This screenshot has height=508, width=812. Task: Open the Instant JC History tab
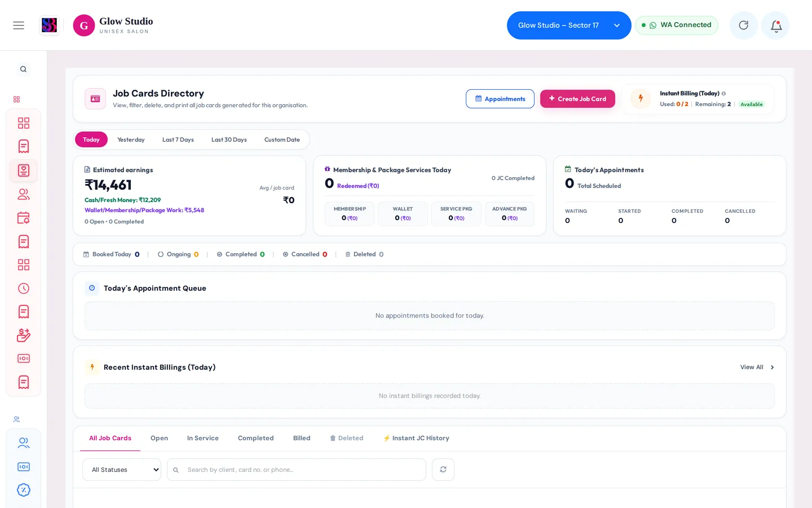416,438
